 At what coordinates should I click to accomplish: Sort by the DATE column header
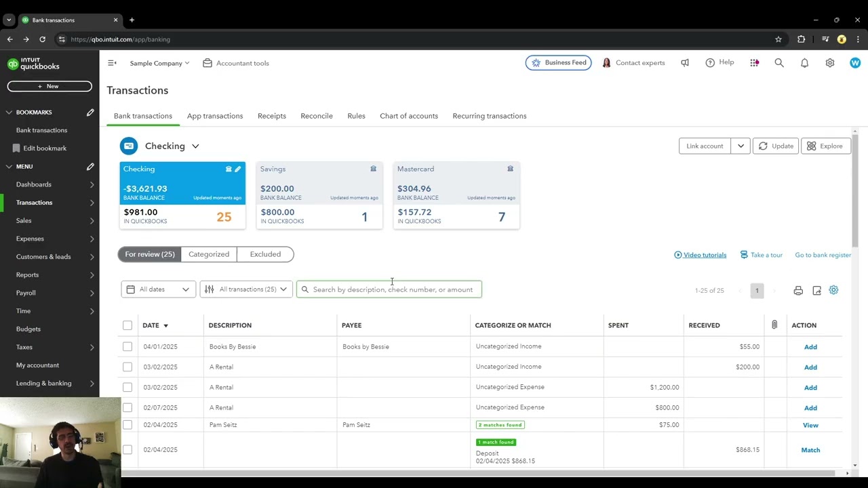(155, 325)
